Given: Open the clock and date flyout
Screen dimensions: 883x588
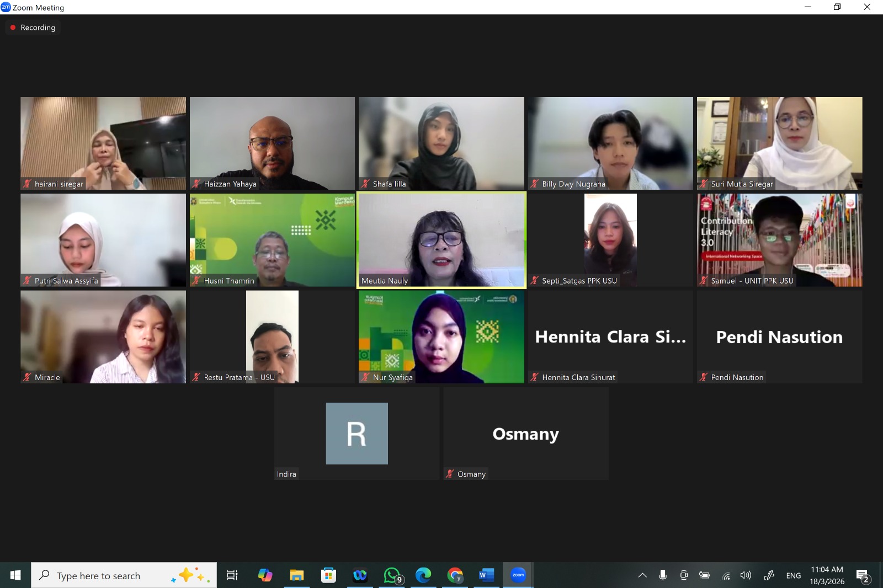Looking at the screenshot, I should (827, 575).
